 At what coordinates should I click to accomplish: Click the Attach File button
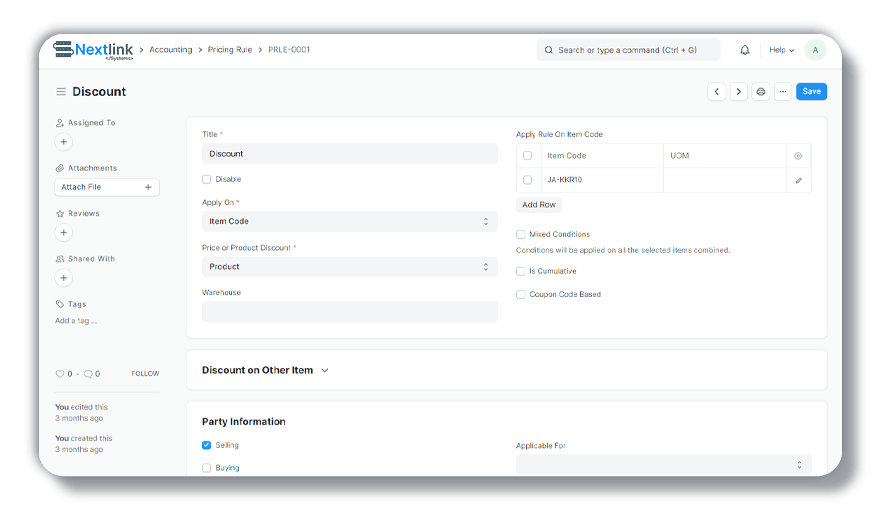107,187
